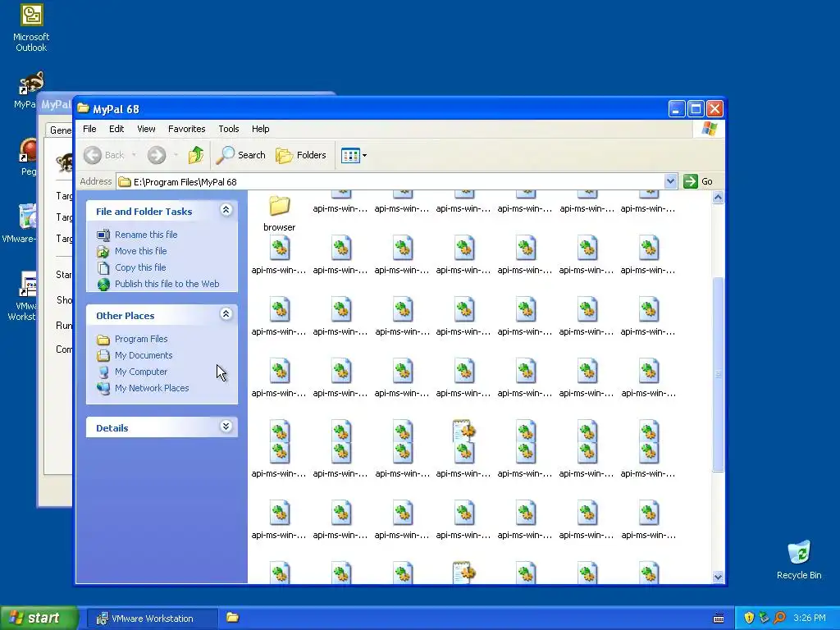Image resolution: width=840 pixels, height=630 pixels.
Task: Select the browser folder
Action: coord(279,213)
